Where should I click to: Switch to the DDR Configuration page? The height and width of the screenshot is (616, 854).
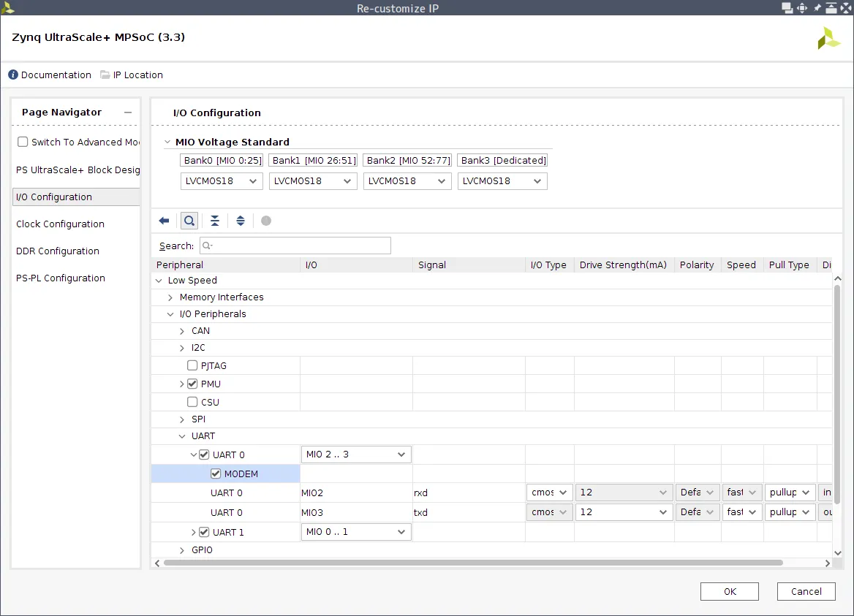tap(58, 251)
